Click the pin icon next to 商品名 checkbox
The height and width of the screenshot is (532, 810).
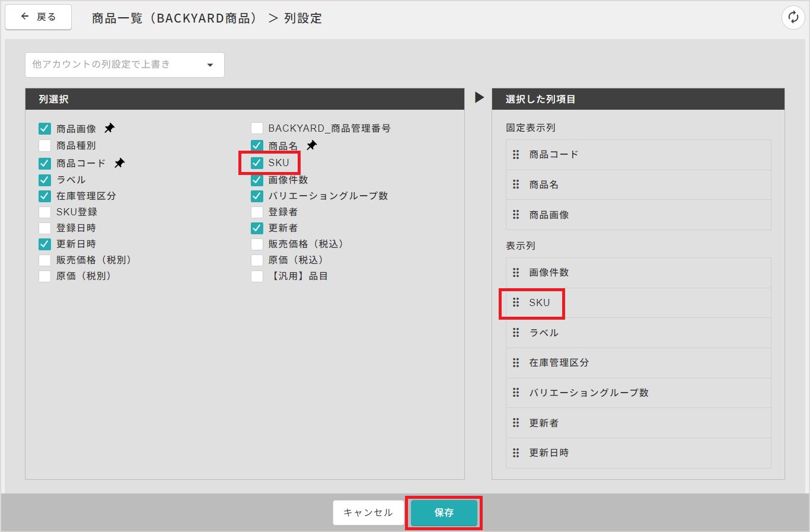[x=312, y=145]
